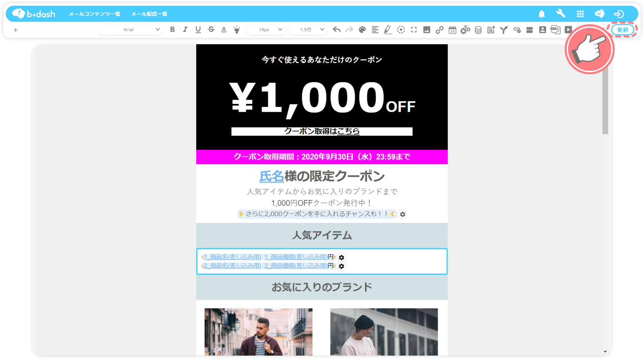Select the 1,000円OFFクーポン発行中！ line
The height and width of the screenshot is (362, 644).
pos(322,203)
